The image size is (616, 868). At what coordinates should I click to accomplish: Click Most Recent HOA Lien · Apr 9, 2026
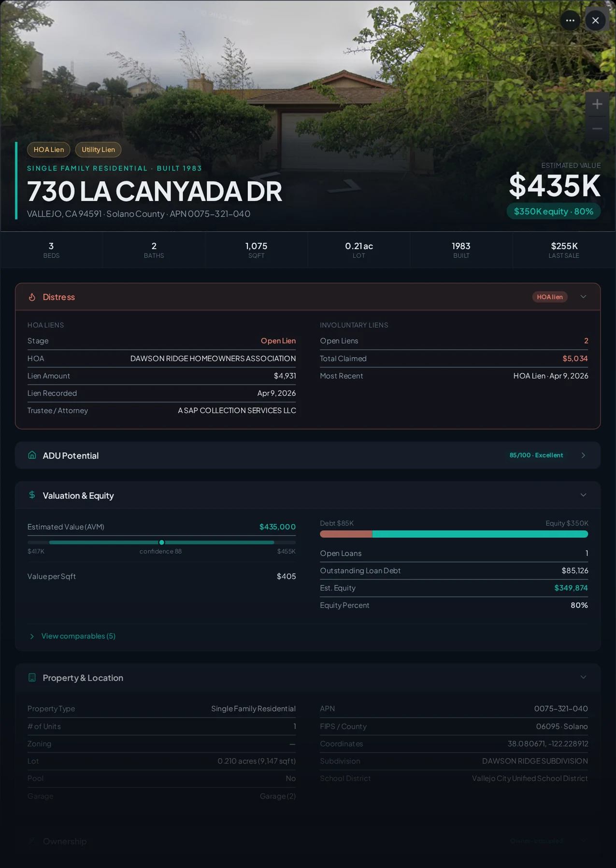pyautogui.click(x=551, y=376)
